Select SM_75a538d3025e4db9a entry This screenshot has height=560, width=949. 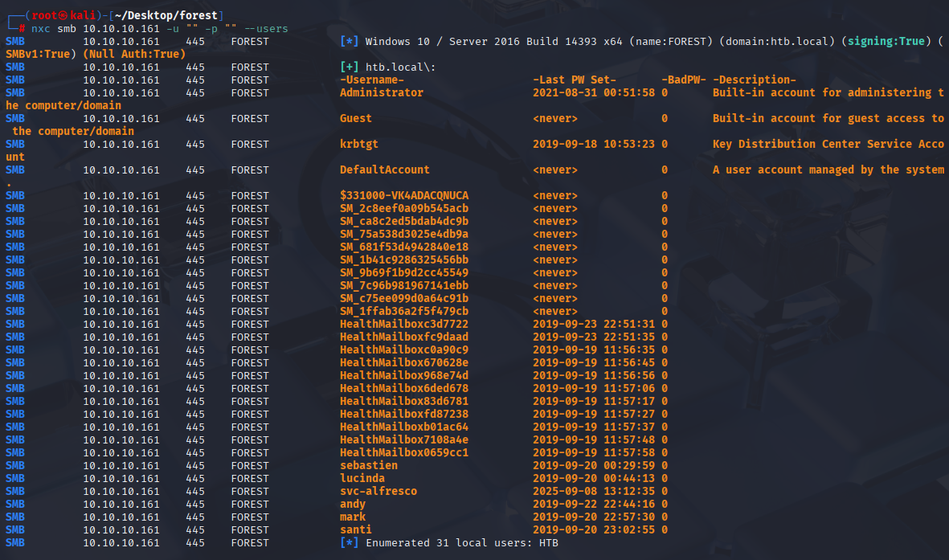pos(403,234)
